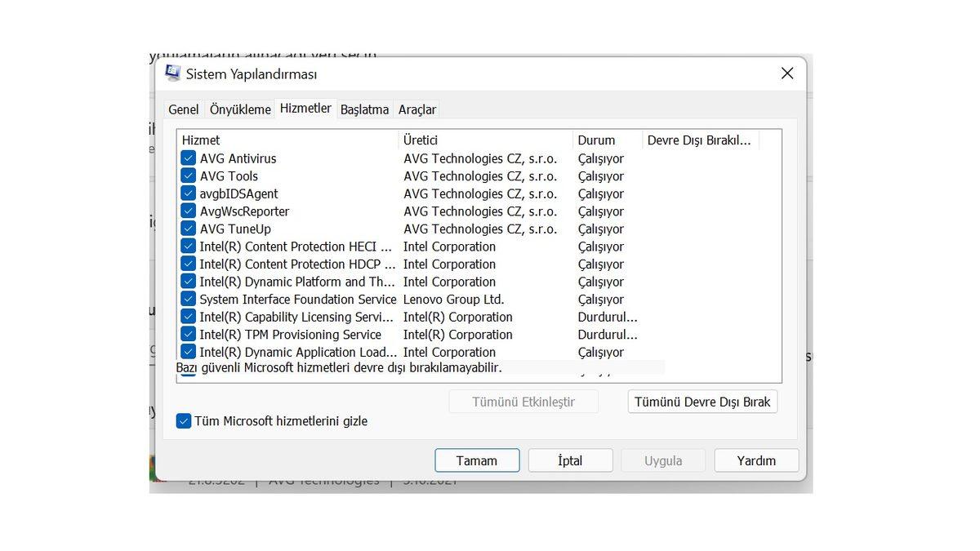
Task: Uncheck System Interface Foundation Service
Action: pos(188,299)
